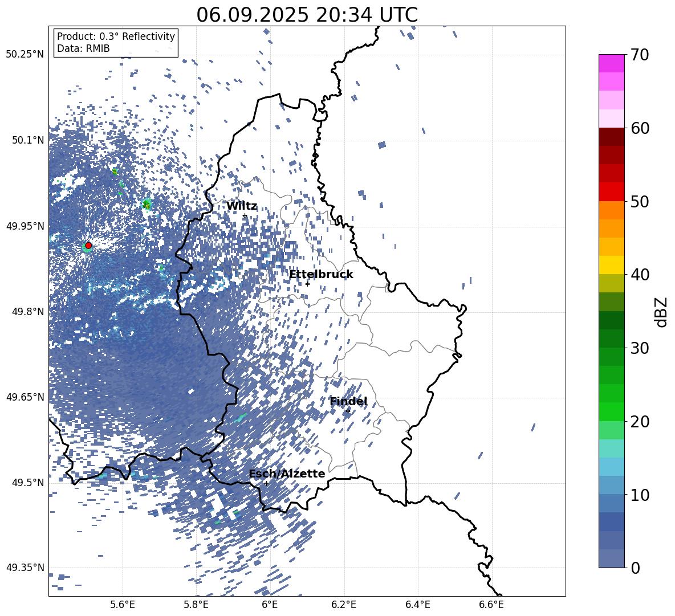The image size is (675, 616).
Task: Click the 50.1°N latitude label
Action: click(x=27, y=140)
